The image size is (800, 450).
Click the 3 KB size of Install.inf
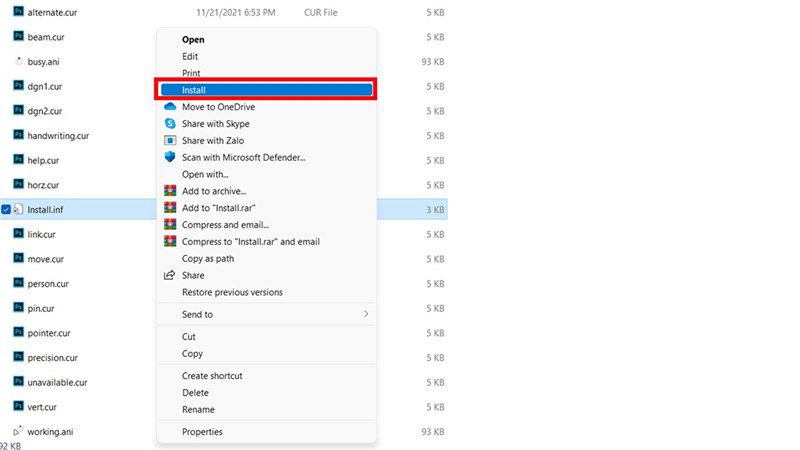(435, 210)
